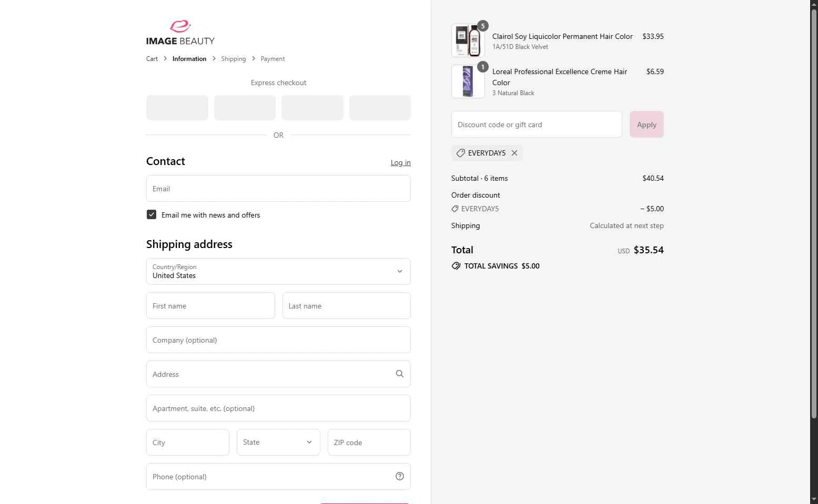Focus the Last name field
The height and width of the screenshot is (504, 818).
tap(347, 305)
